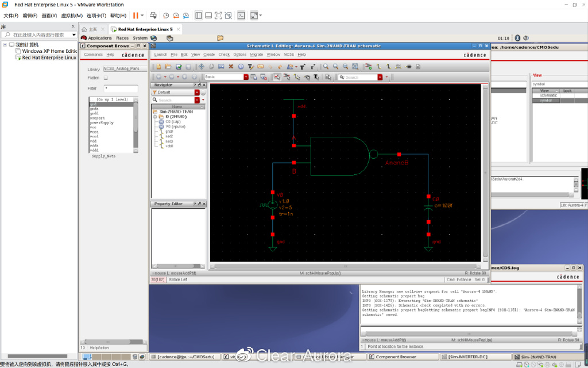
Task: Open the VMware library search dropdown arrow
Action: (74, 34)
